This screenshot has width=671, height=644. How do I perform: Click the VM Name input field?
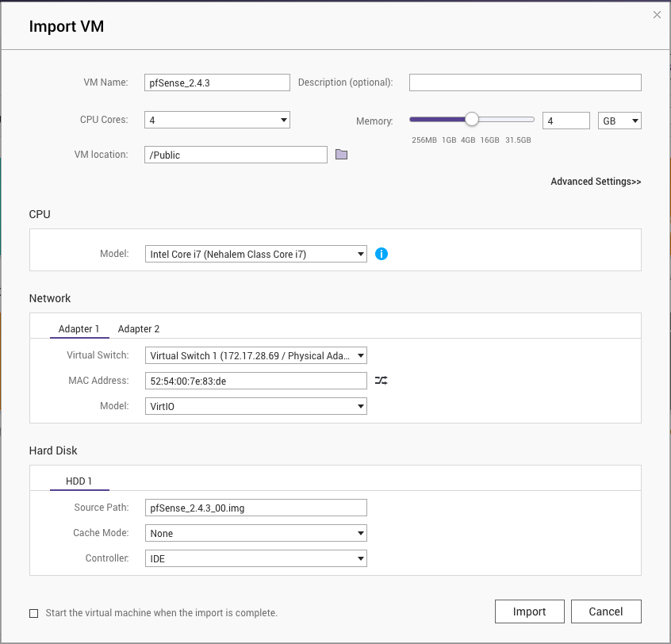[x=217, y=82]
